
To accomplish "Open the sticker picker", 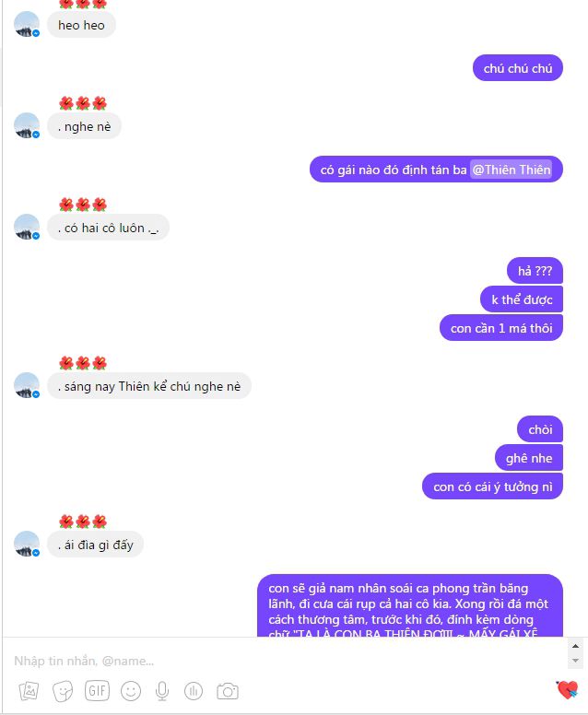I will pos(63,691).
